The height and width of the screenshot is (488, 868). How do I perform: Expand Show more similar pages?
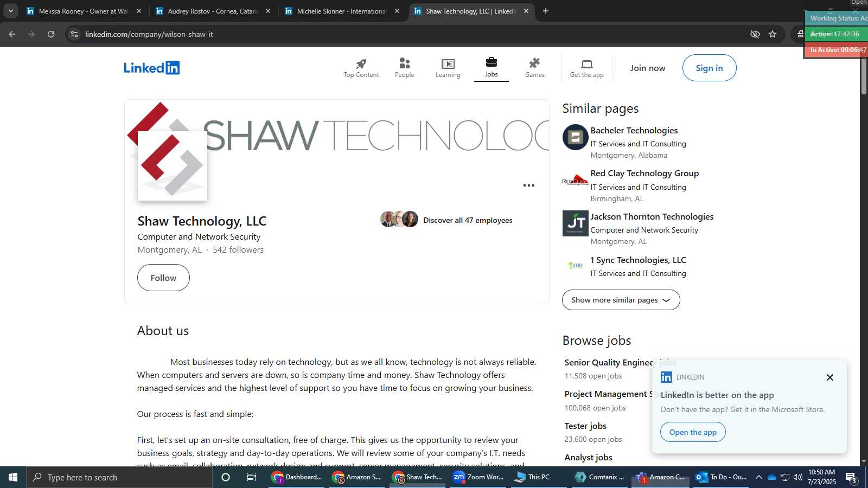621,300
